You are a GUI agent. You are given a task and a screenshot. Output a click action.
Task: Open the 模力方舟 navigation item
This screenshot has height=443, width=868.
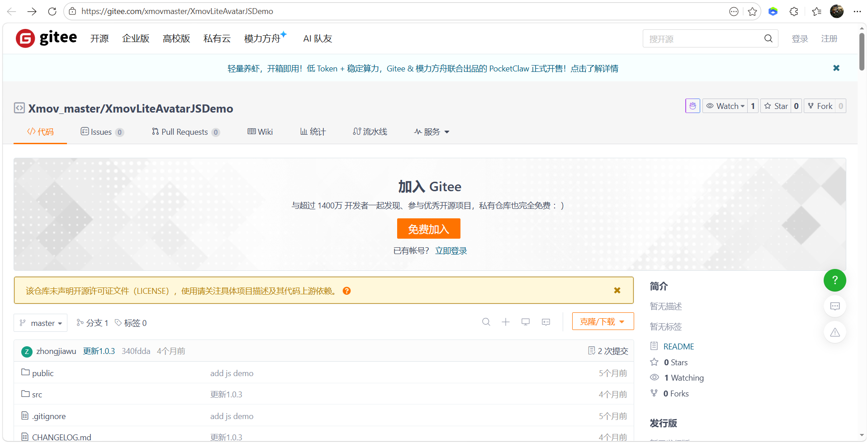[265, 38]
